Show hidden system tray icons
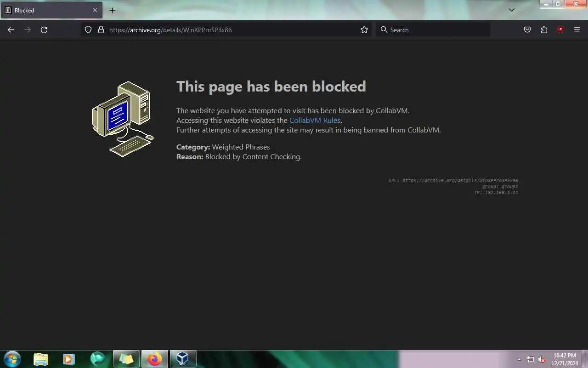The height and width of the screenshot is (368, 588). tap(520, 359)
